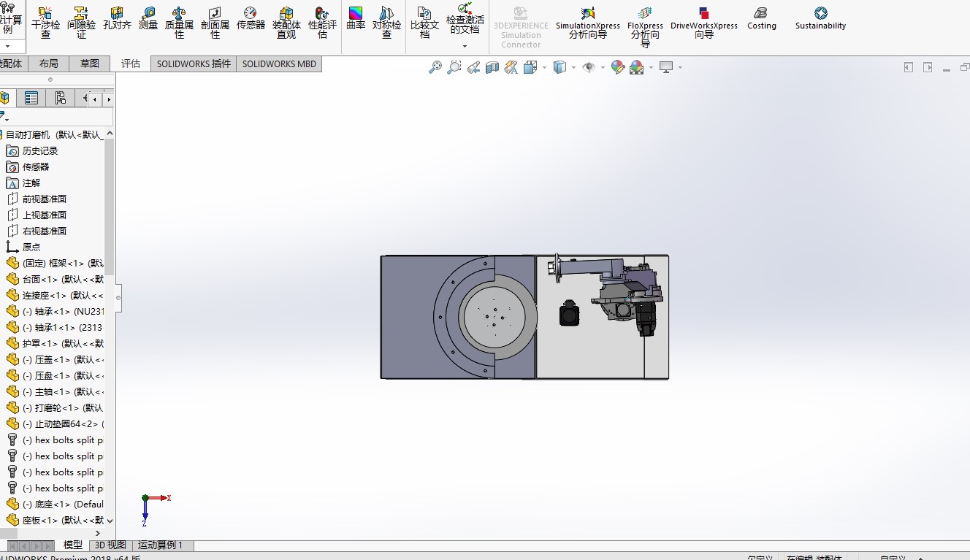Click the Apply Scene icon
The image size is (970, 560).
point(637,67)
